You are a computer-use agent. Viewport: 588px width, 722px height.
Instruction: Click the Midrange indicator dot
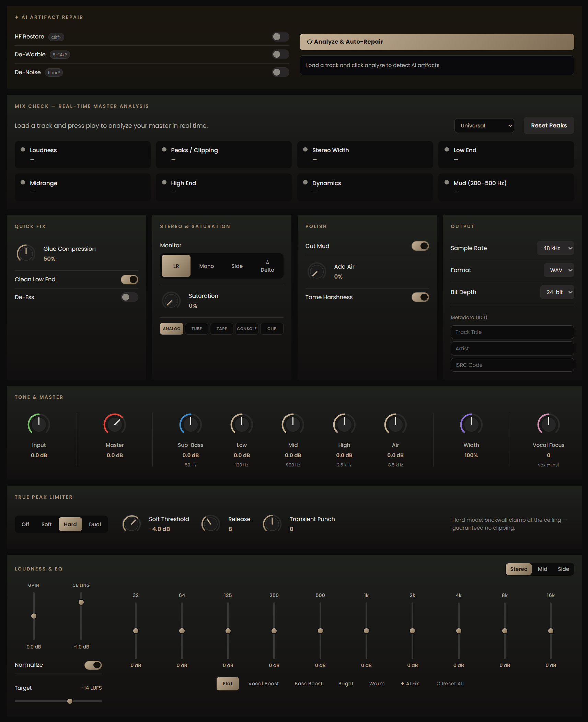(23, 183)
